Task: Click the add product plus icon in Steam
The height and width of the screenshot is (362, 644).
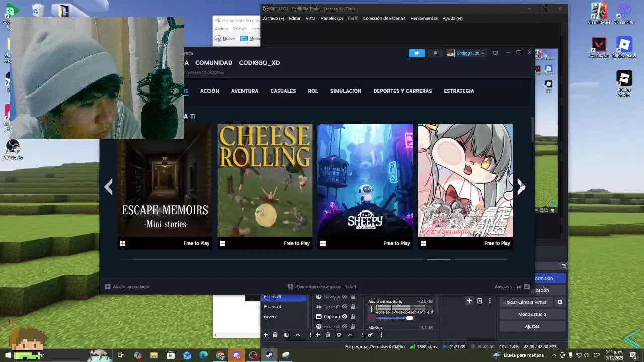Action: pyautogui.click(x=108, y=287)
